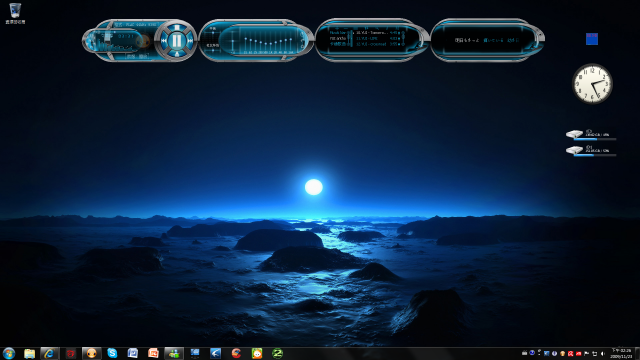Open the blue monitor icon in taskbar
Viewport: 640px width, 360px height.
pyautogui.click(x=195, y=353)
